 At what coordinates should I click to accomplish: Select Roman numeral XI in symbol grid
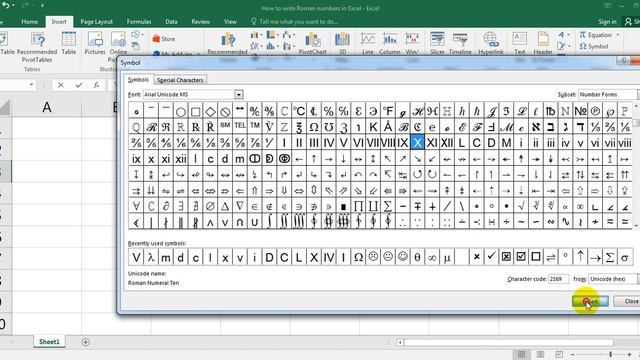tap(432, 142)
